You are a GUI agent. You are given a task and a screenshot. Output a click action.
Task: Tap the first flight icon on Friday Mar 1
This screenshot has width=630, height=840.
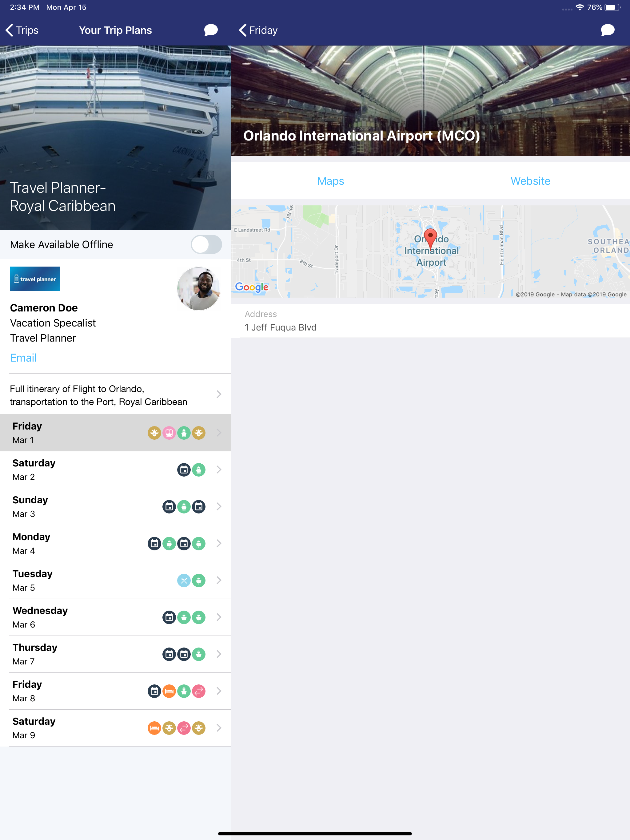click(x=154, y=433)
